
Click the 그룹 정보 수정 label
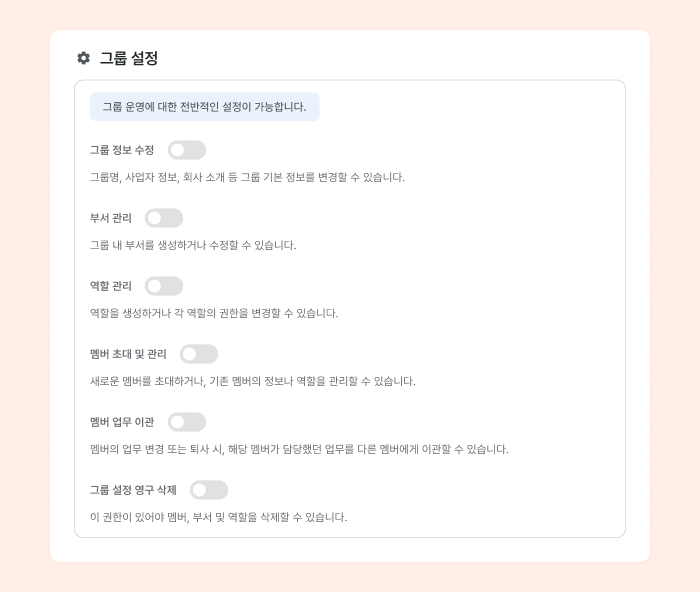tap(122, 150)
